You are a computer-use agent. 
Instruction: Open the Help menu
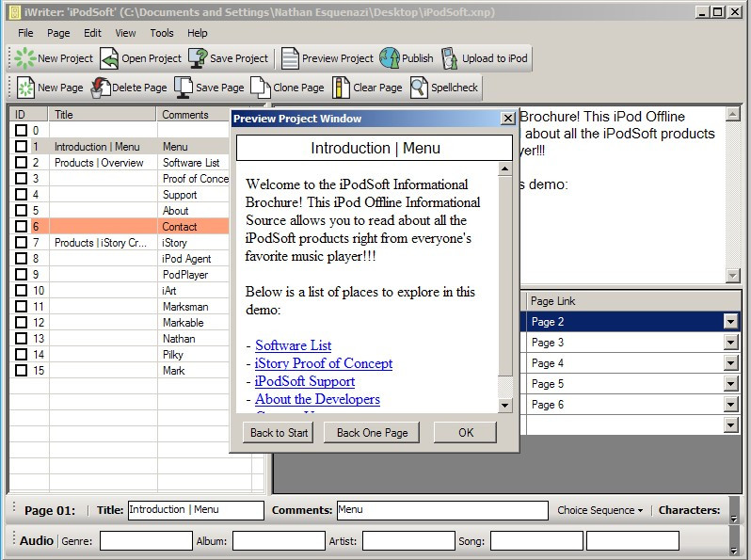pyautogui.click(x=198, y=33)
